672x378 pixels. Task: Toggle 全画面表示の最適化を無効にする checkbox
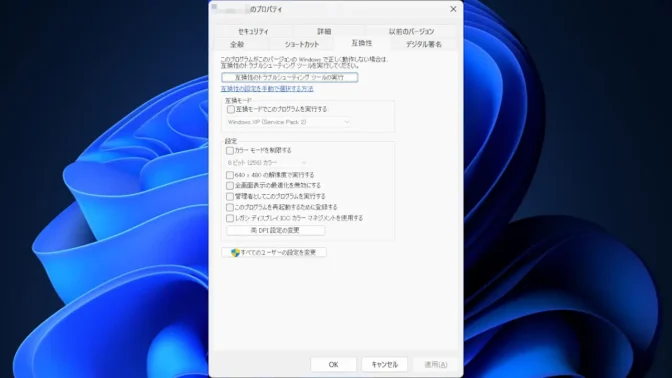click(230, 186)
